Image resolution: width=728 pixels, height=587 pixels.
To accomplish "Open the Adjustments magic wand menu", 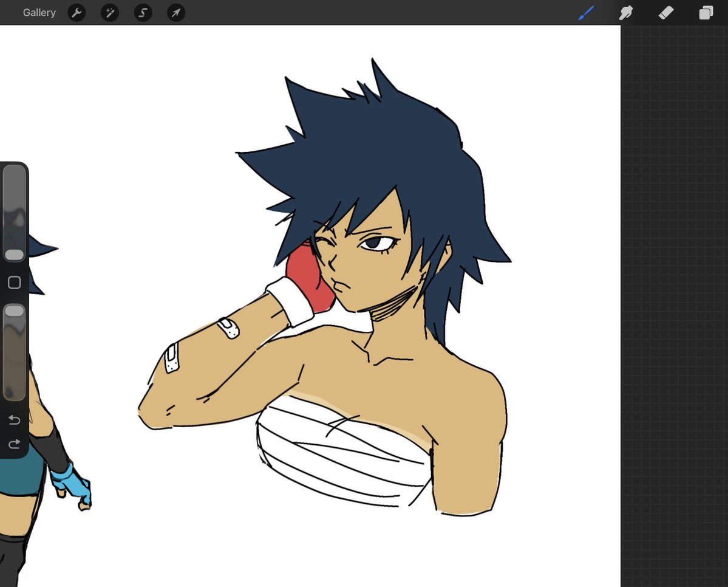I will pos(110,13).
